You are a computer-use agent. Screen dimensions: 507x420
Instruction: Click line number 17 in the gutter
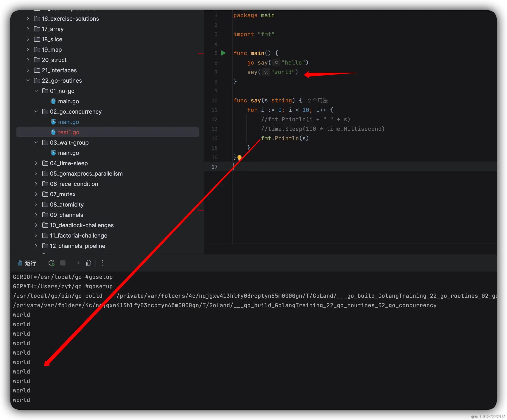(x=214, y=167)
